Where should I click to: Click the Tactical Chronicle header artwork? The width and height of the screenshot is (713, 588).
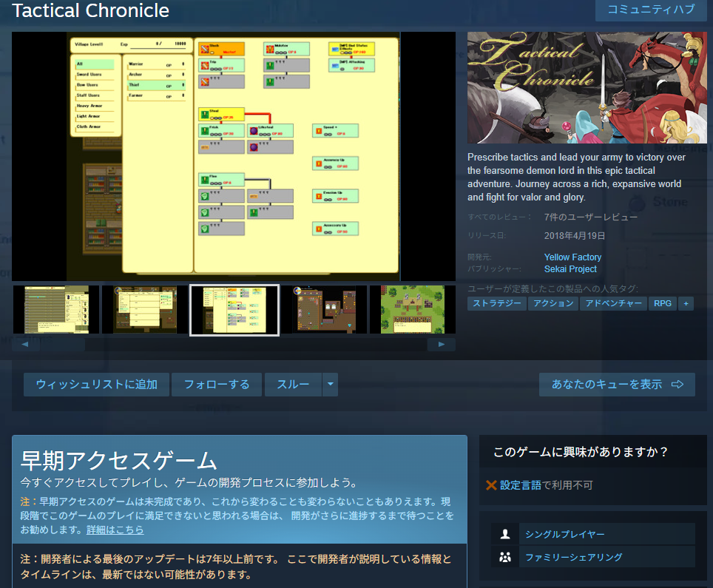(587, 88)
